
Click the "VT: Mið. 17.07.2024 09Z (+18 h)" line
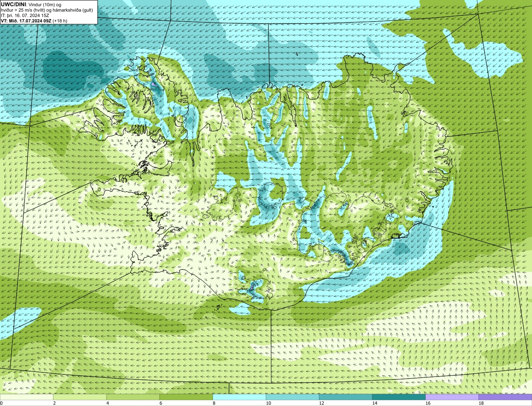pyautogui.click(x=34, y=20)
